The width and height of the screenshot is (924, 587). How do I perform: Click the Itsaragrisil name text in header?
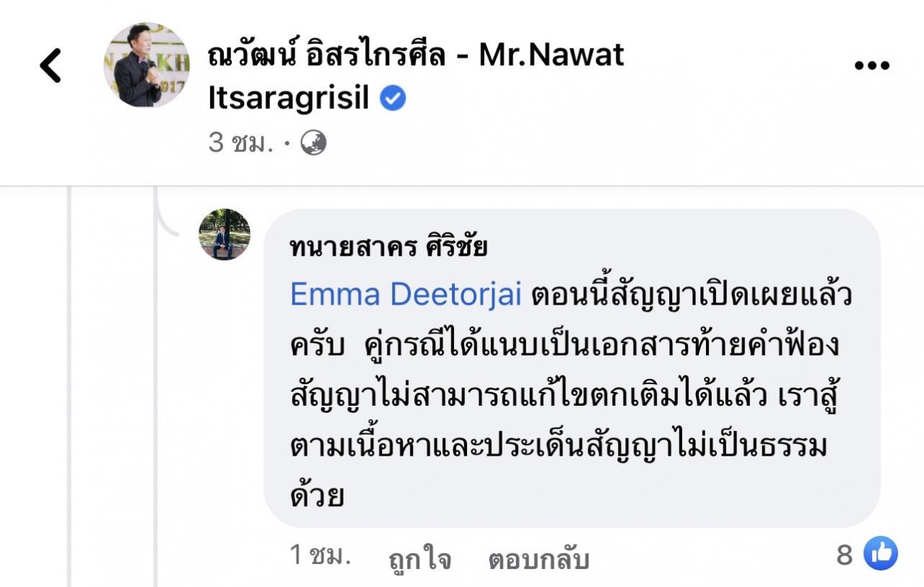pyautogui.click(x=288, y=100)
